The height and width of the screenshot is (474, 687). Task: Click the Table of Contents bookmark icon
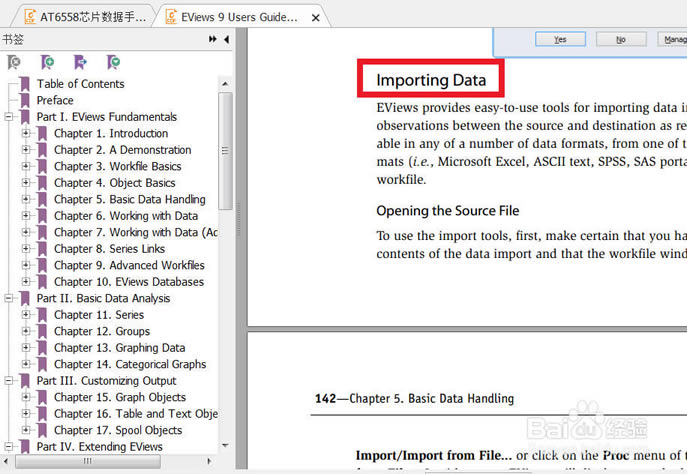tap(25, 84)
